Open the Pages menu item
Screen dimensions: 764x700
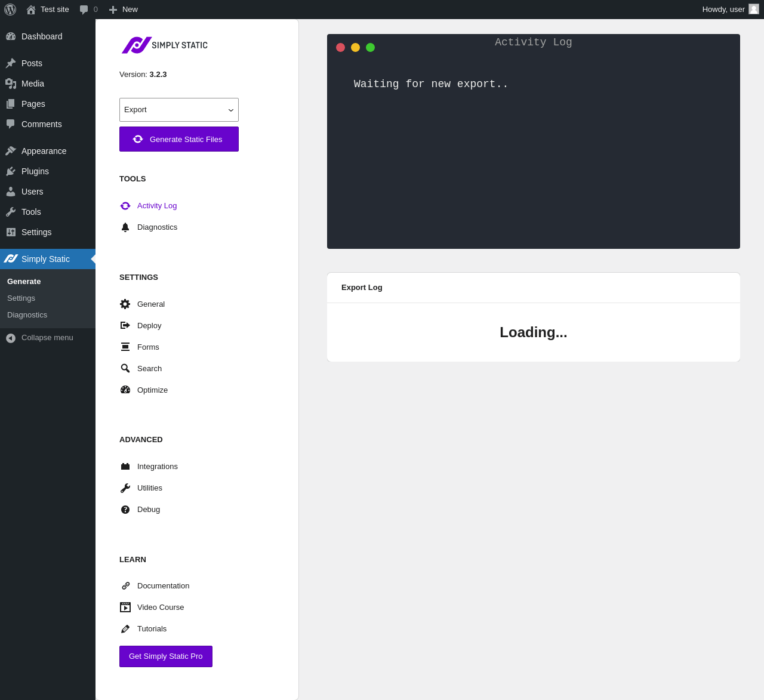click(48, 104)
